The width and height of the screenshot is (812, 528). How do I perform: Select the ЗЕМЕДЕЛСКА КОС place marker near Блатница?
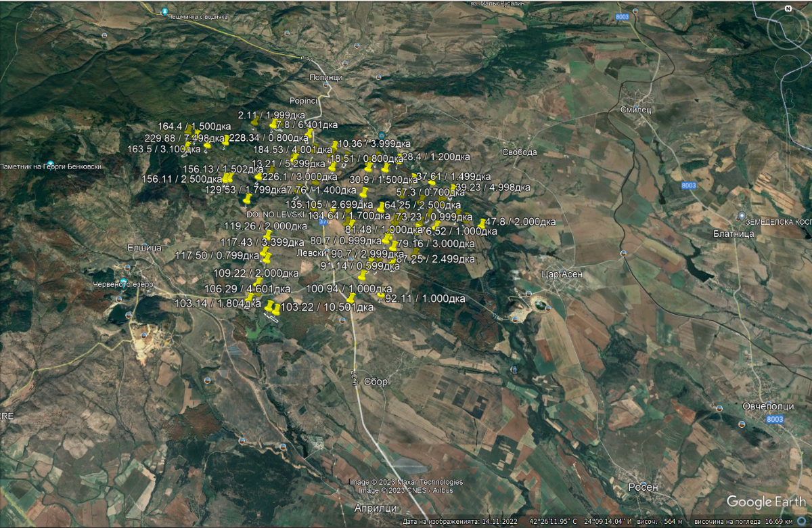tap(742, 215)
